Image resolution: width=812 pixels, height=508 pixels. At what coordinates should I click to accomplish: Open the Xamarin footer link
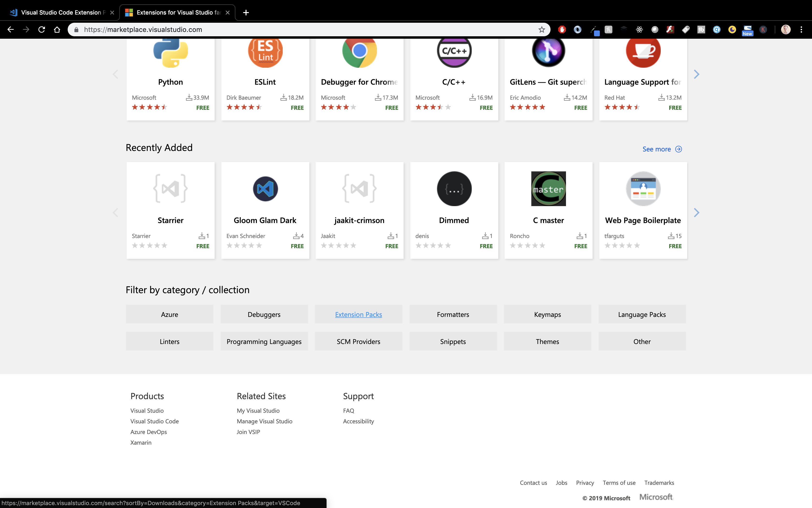[141, 442]
